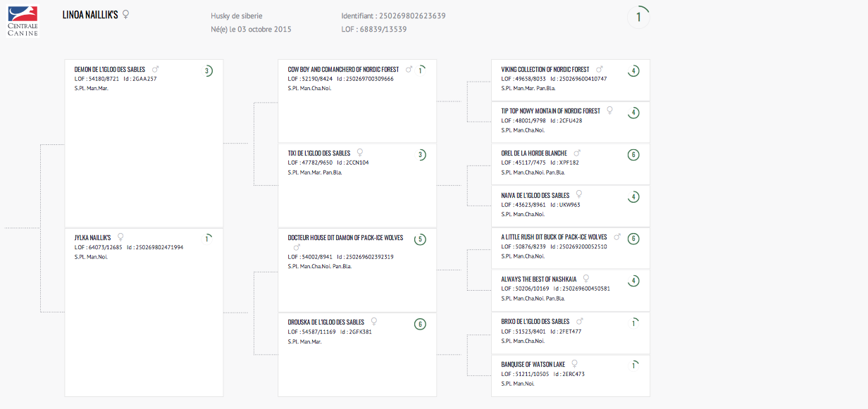Click the Centrale Canine logo
868x409 pixels.
tap(23, 21)
